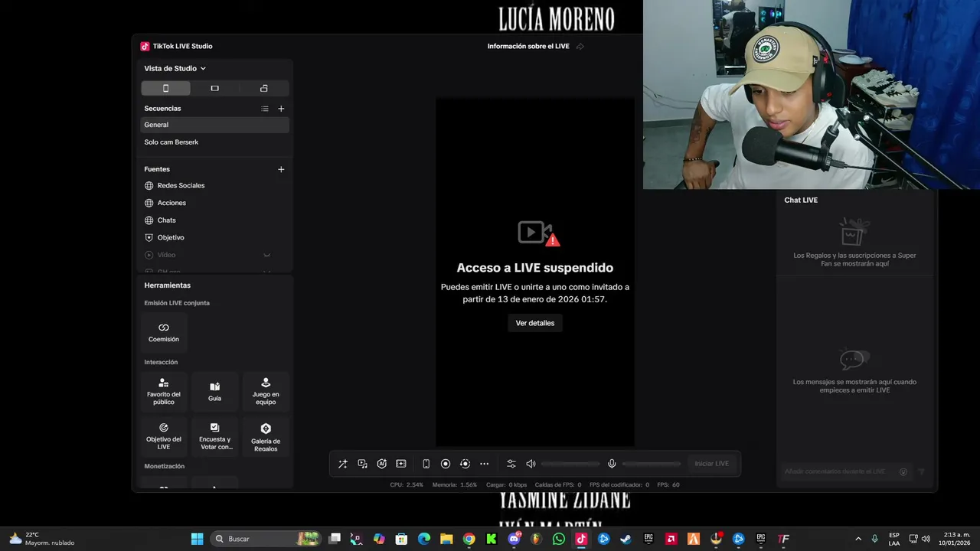Open the weather widget 22°C

point(41,539)
